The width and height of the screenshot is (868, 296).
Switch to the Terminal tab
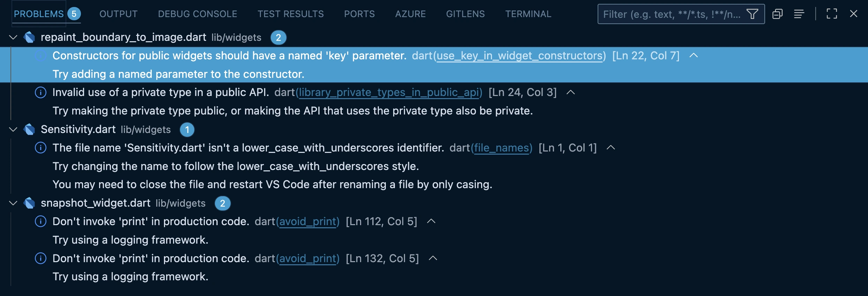pyautogui.click(x=528, y=14)
